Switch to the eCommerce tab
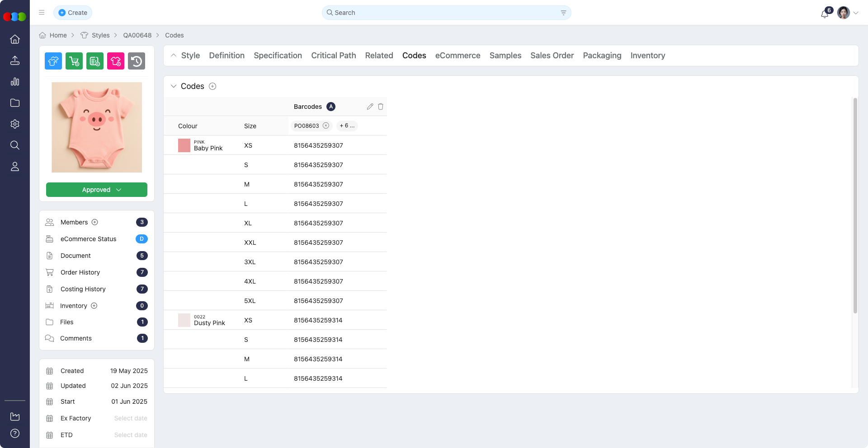This screenshot has width=868, height=448. click(x=458, y=56)
